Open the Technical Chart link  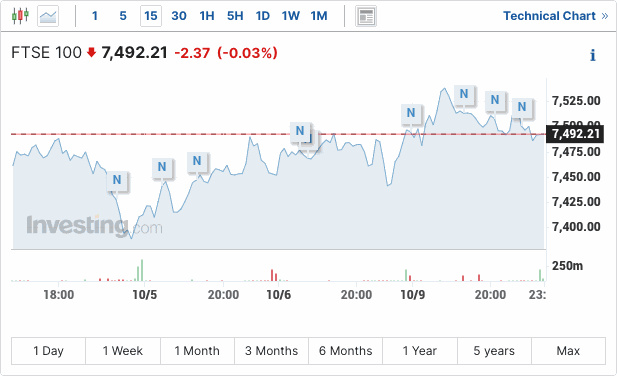point(555,16)
